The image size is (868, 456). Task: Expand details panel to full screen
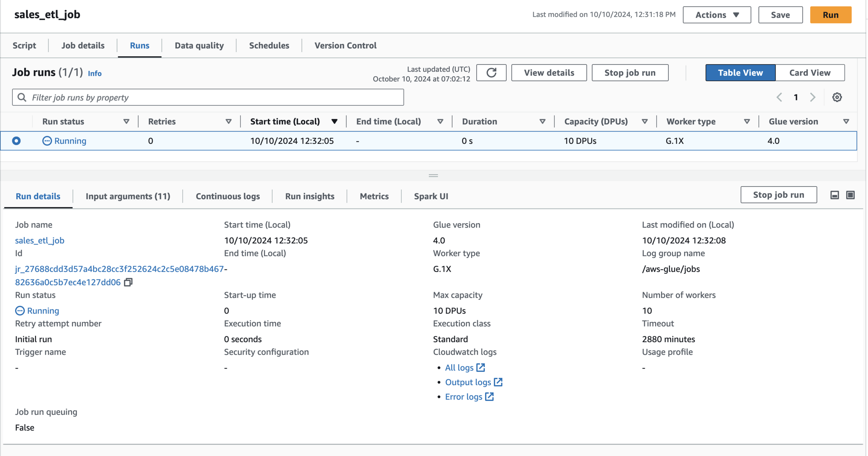pyautogui.click(x=850, y=195)
